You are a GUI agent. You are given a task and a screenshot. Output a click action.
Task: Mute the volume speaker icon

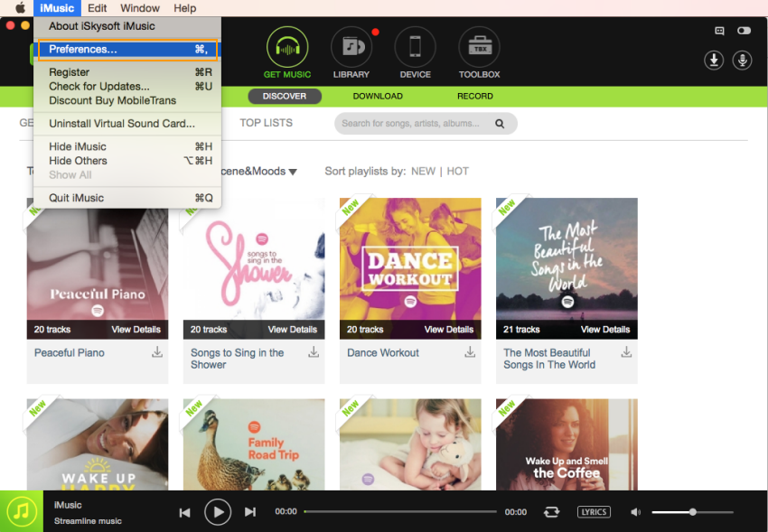coord(635,512)
